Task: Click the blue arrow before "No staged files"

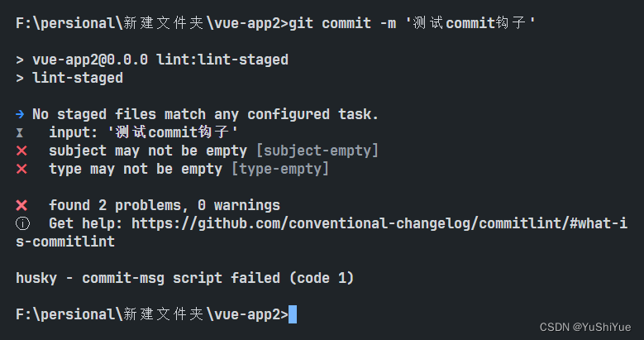Action: [x=21, y=114]
